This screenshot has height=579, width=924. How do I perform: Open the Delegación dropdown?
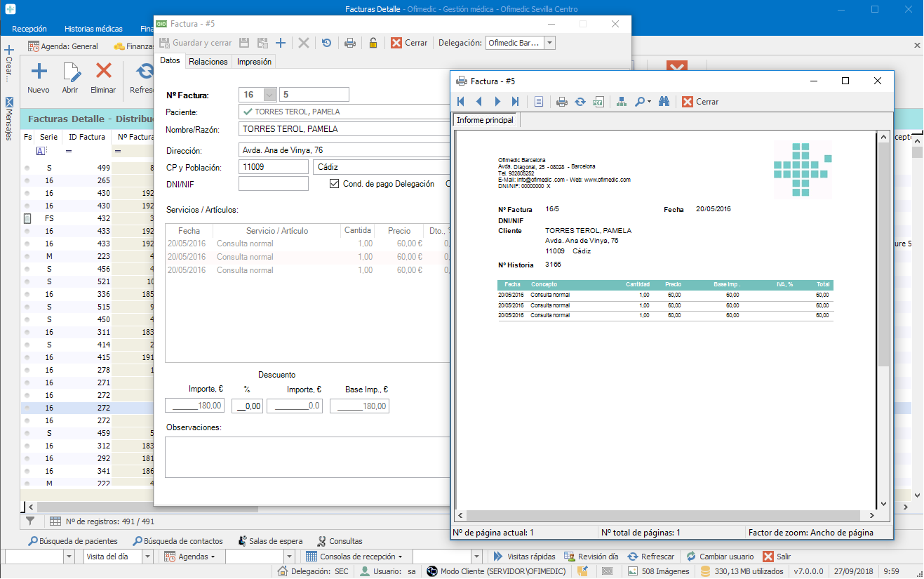[x=549, y=43]
